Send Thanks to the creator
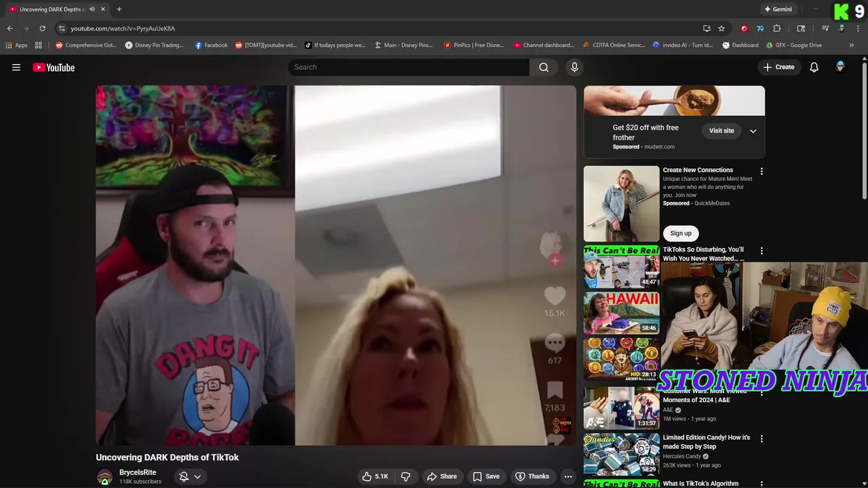868x488 pixels. point(532,476)
